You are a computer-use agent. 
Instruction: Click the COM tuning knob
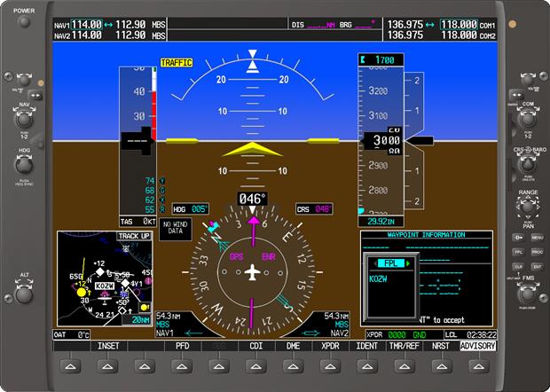click(x=528, y=120)
